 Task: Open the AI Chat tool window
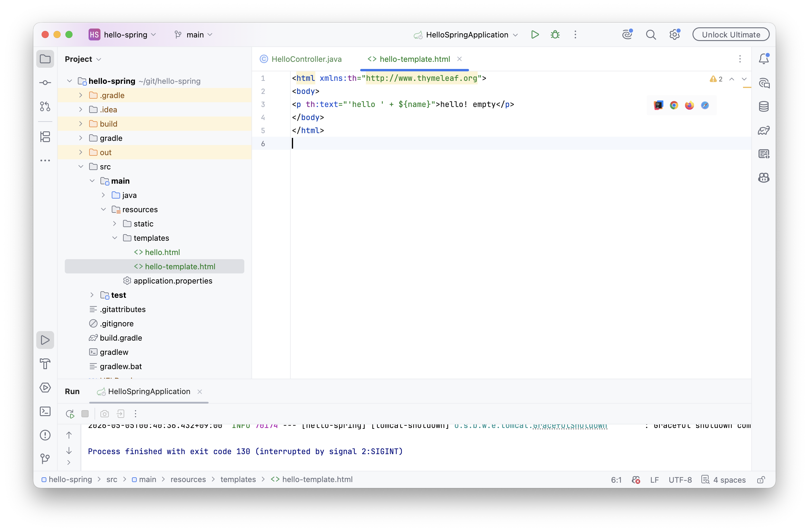(x=764, y=83)
